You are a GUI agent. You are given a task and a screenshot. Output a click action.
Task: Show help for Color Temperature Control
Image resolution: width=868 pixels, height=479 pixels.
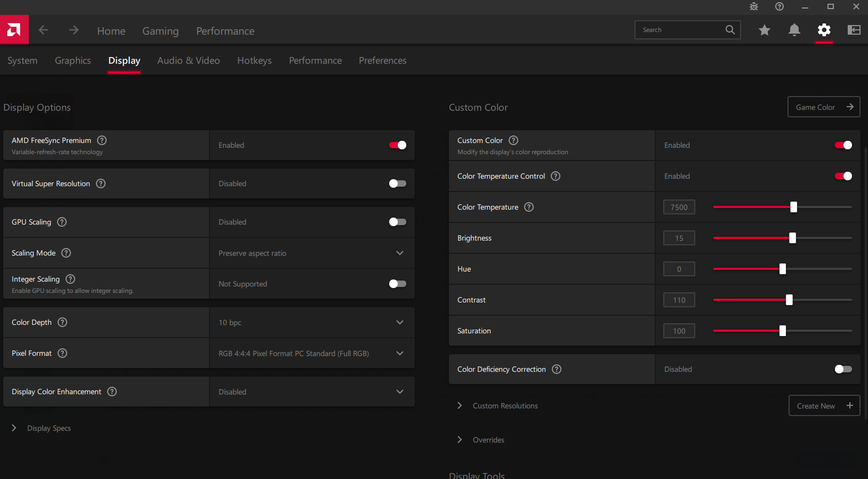tap(556, 176)
